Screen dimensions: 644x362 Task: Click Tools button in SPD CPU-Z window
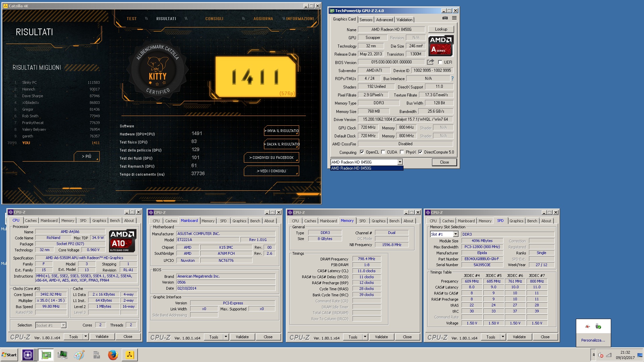tap(491, 337)
